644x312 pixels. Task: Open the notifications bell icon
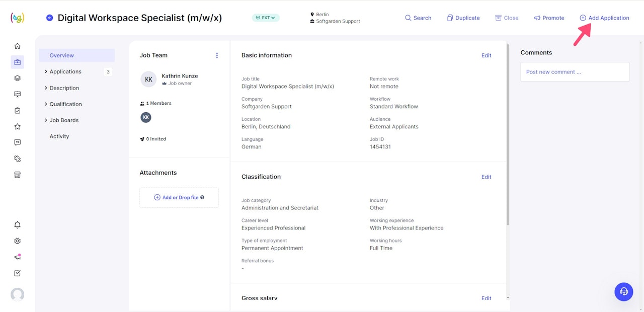click(18, 225)
